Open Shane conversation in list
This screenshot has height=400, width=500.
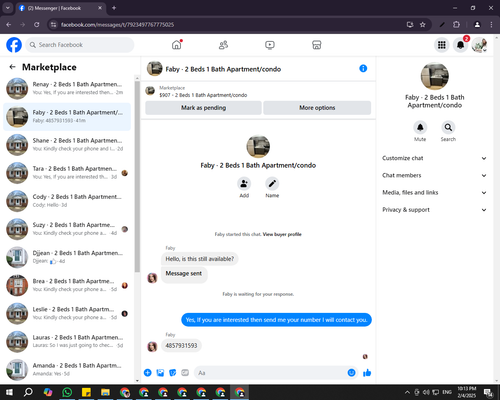click(67, 144)
